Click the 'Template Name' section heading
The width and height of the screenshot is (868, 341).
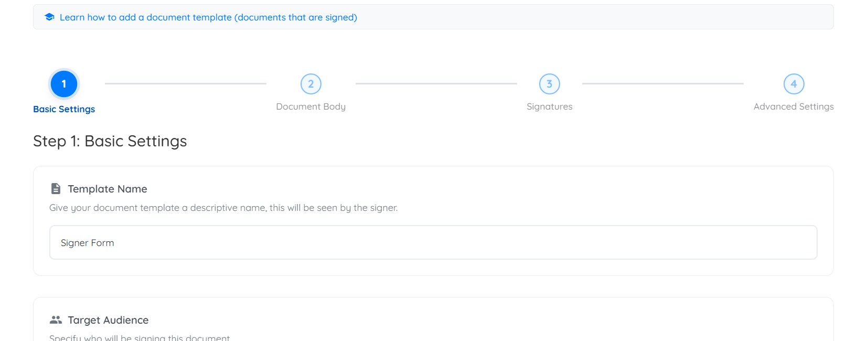tap(108, 189)
